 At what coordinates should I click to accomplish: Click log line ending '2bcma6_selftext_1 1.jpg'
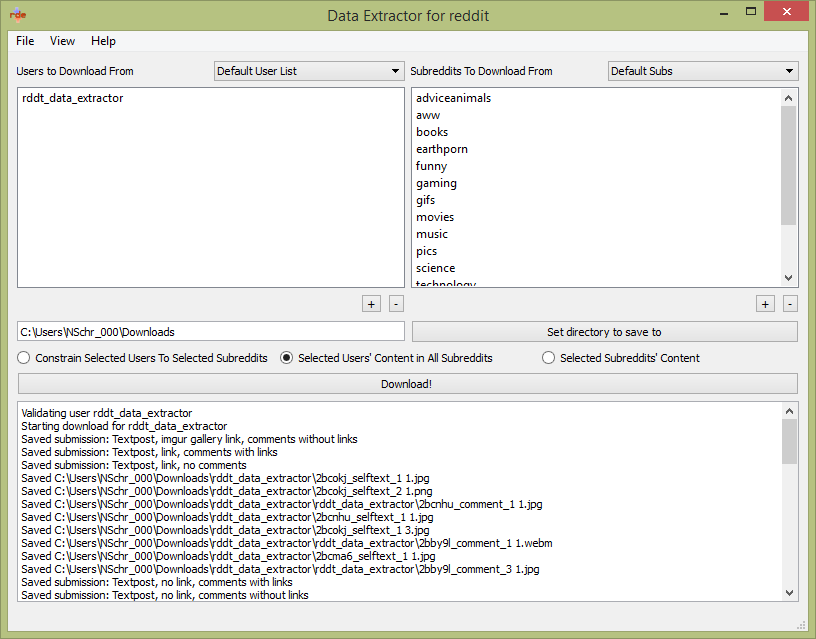pyautogui.click(x=228, y=556)
